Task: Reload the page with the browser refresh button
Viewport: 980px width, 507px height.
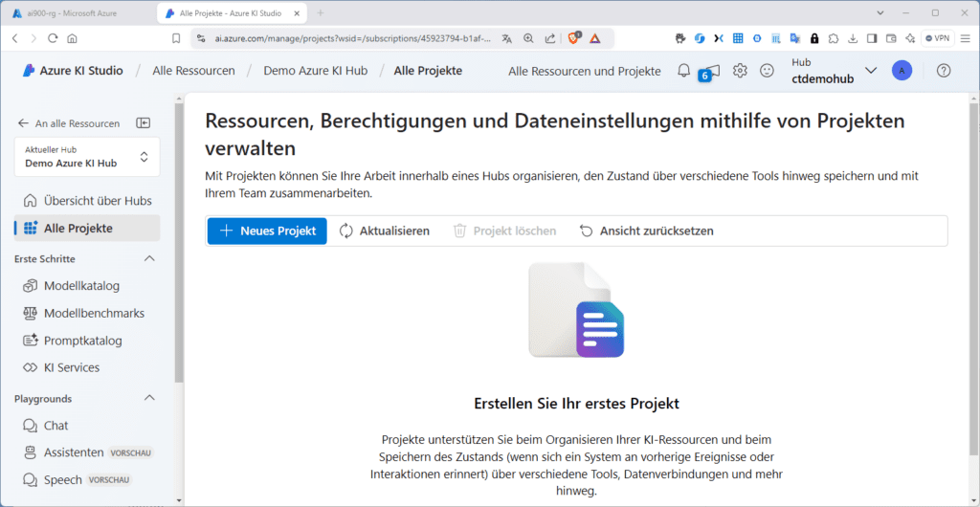Action: click(53, 38)
